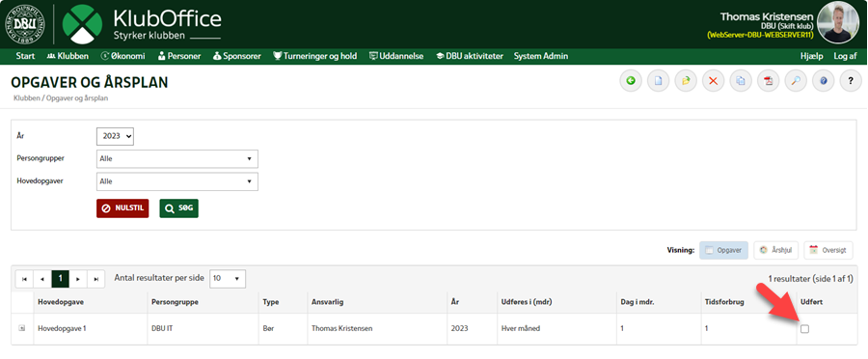Open the Persongrupper dropdown
This screenshot has width=868, height=359.
[177, 158]
